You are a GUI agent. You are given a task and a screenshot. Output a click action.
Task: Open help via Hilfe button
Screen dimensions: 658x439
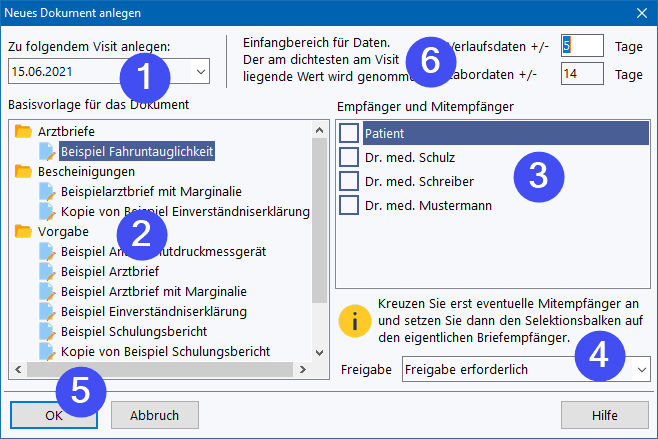(604, 415)
